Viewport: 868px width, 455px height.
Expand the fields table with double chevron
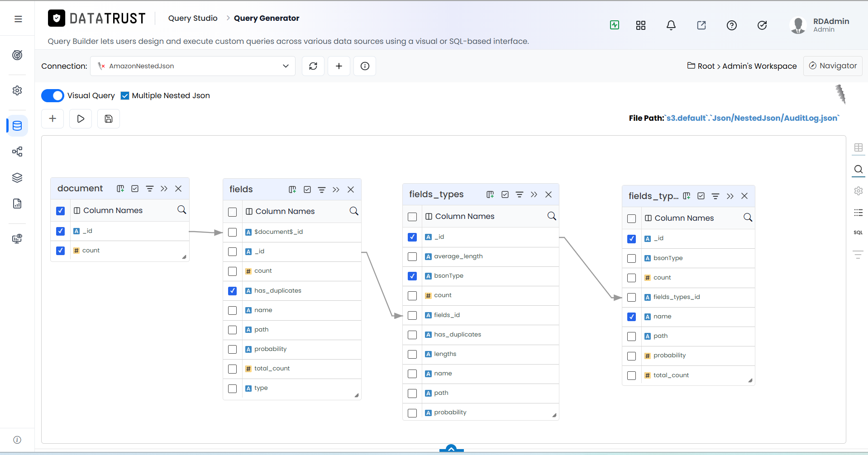(x=336, y=190)
